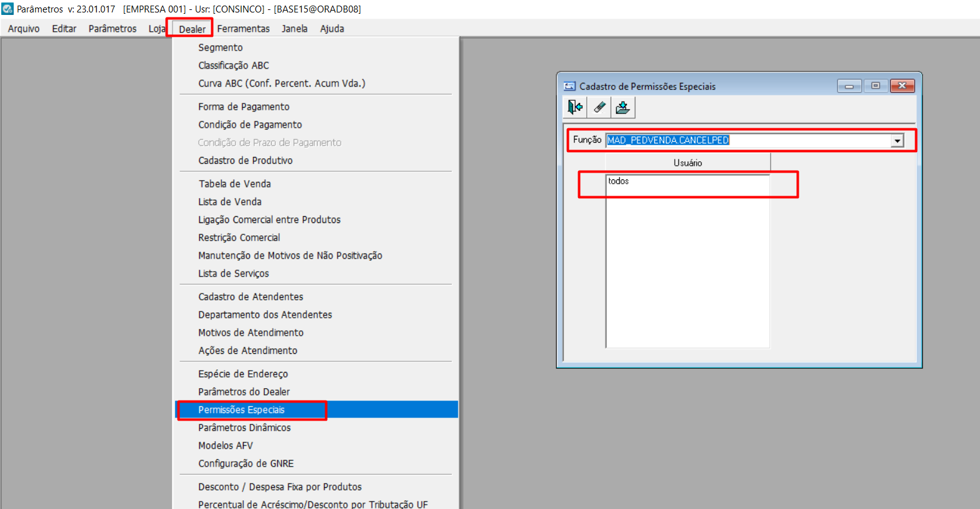This screenshot has height=509, width=980.
Task: Expand the Função dropdown arrow
Action: (897, 141)
